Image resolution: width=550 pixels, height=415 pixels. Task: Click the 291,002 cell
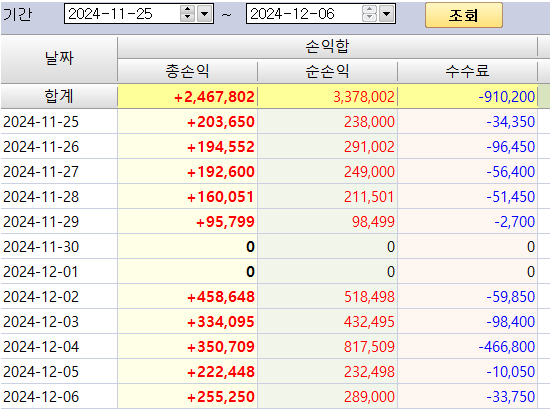pos(327,147)
